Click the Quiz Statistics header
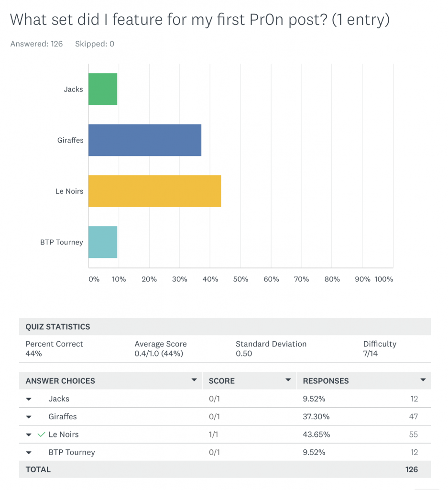 (x=58, y=327)
